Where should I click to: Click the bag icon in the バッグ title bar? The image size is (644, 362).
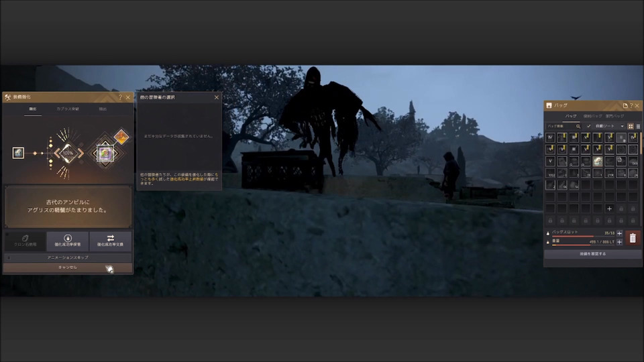tap(549, 105)
